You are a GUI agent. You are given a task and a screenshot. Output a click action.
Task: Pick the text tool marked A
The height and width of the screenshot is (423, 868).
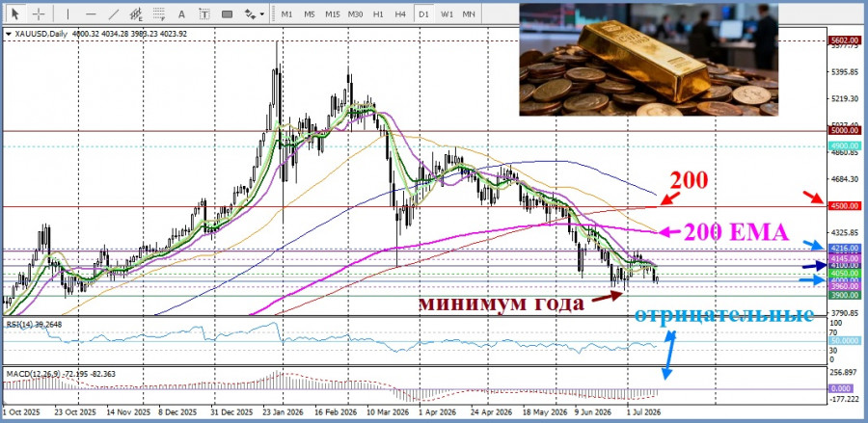click(x=182, y=13)
